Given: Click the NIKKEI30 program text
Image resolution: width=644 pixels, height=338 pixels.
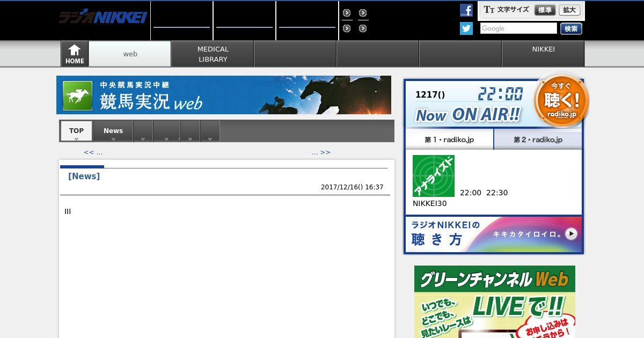Looking at the screenshot, I should pos(429,204).
